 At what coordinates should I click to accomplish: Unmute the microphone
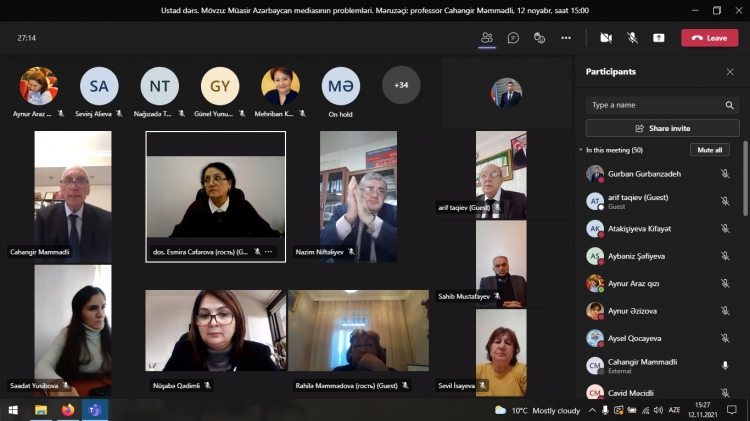pos(632,37)
